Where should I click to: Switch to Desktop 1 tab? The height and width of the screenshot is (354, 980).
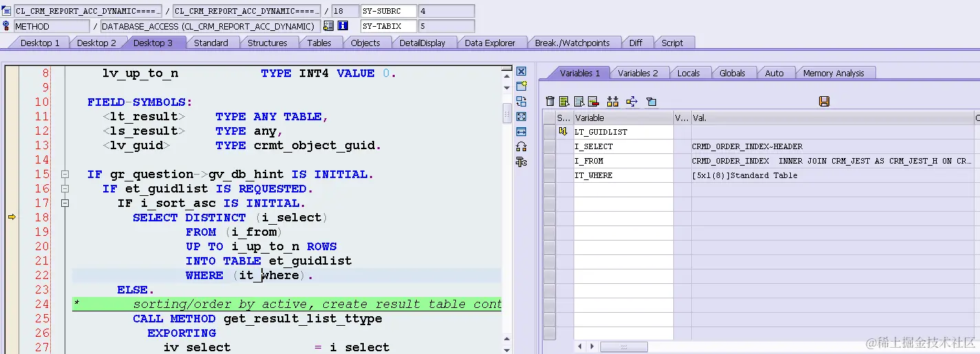tap(40, 43)
